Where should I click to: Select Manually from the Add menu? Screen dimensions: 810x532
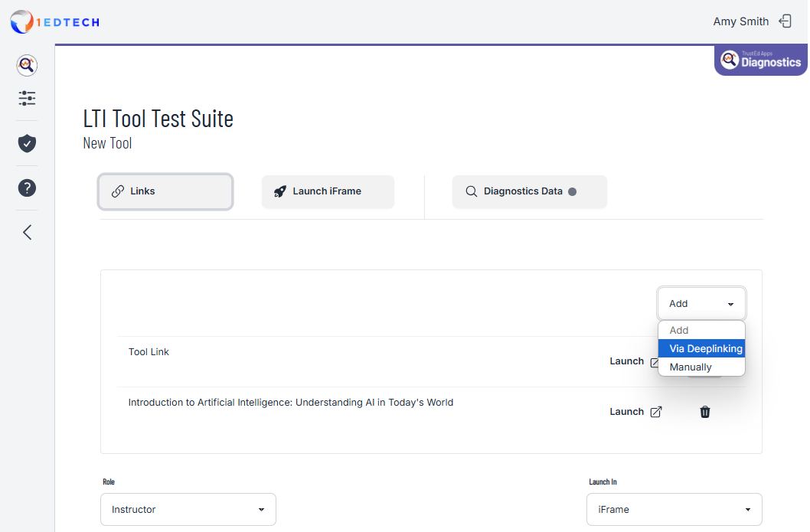691,367
